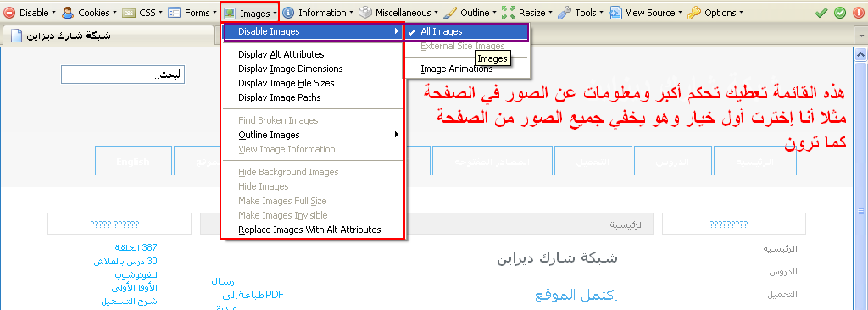This screenshot has width=868, height=310.
Task: Click the Resize arrows icon
Action: click(509, 13)
